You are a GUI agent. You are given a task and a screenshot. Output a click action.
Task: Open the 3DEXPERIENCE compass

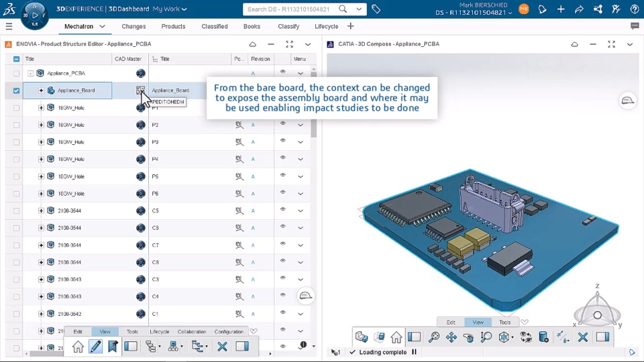[34, 15]
